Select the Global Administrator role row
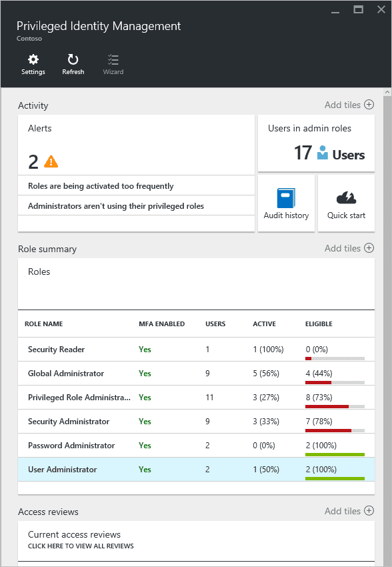The width and height of the screenshot is (392, 567). (x=196, y=373)
